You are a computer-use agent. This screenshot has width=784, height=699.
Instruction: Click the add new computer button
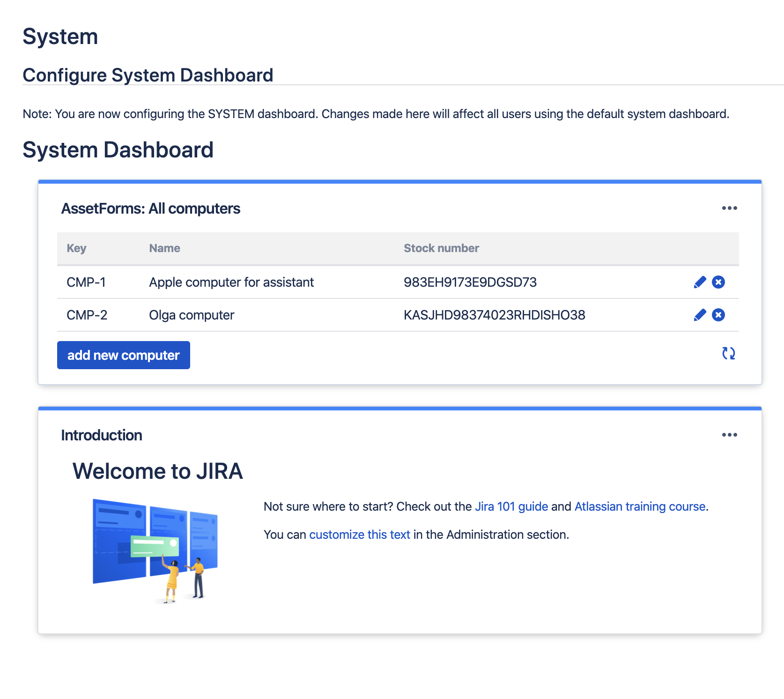pos(124,355)
